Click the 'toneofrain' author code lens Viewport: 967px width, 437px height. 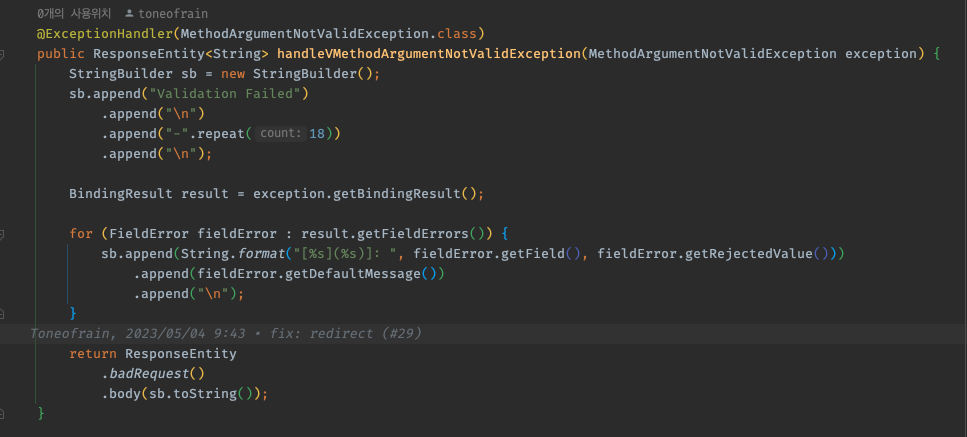167,14
